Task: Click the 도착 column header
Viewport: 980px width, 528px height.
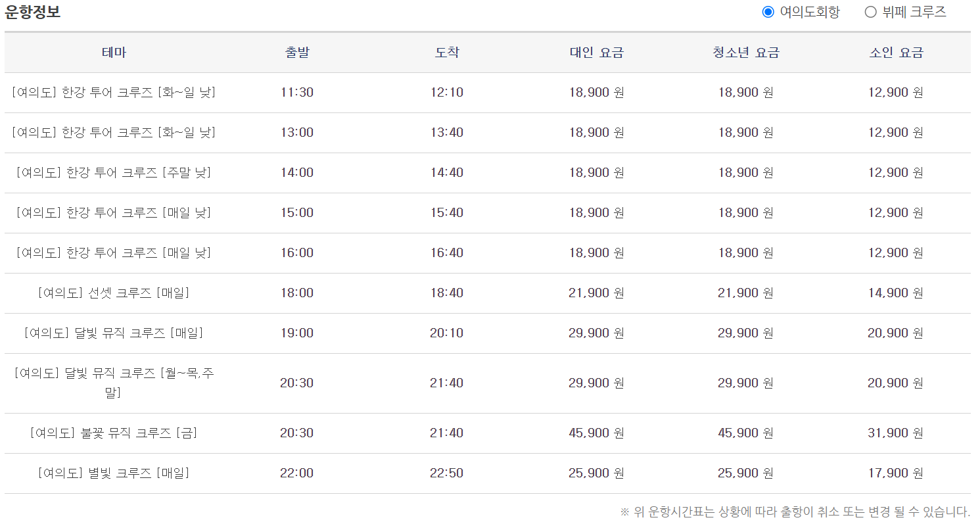Action: coord(447,53)
